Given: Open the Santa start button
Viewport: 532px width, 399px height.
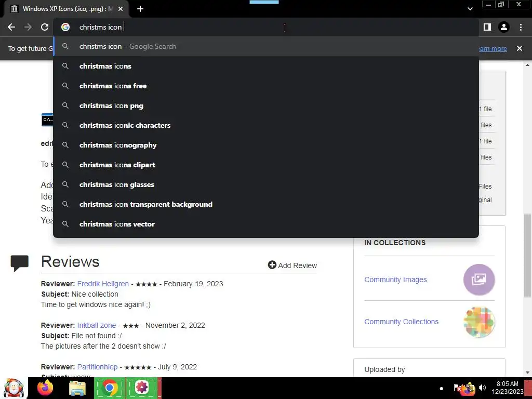Looking at the screenshot, I should pos(13,388).
